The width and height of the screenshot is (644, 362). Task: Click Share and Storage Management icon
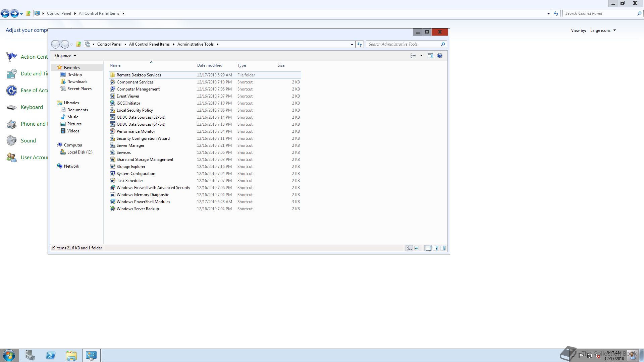pyautogui.click(x=113, y=160)
